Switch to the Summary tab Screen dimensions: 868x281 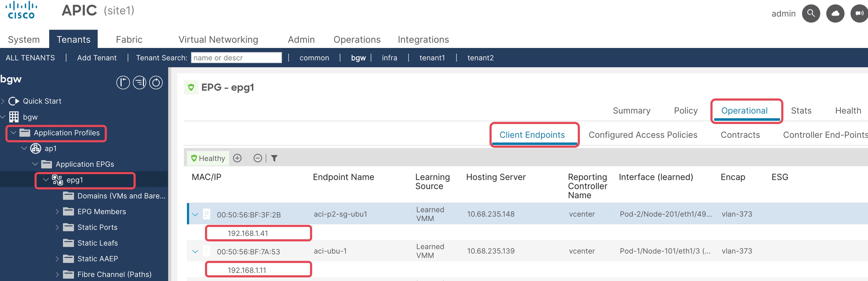(x=631, y=110)
